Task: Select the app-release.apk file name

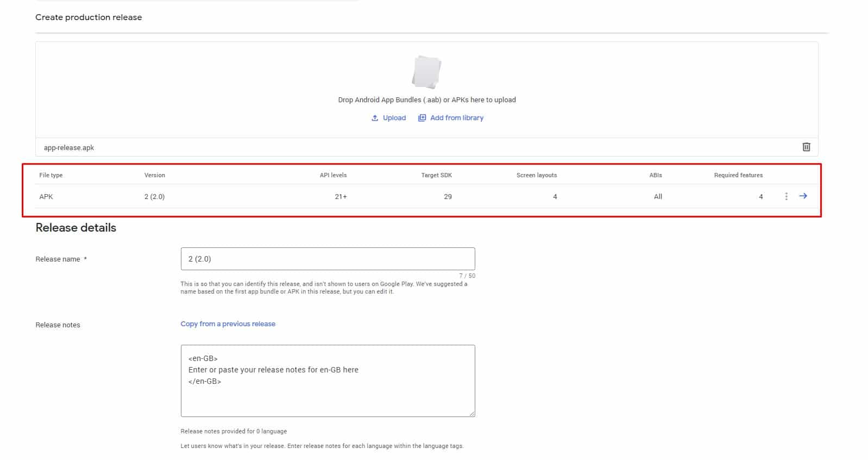Action: click(x=69, y=148)
